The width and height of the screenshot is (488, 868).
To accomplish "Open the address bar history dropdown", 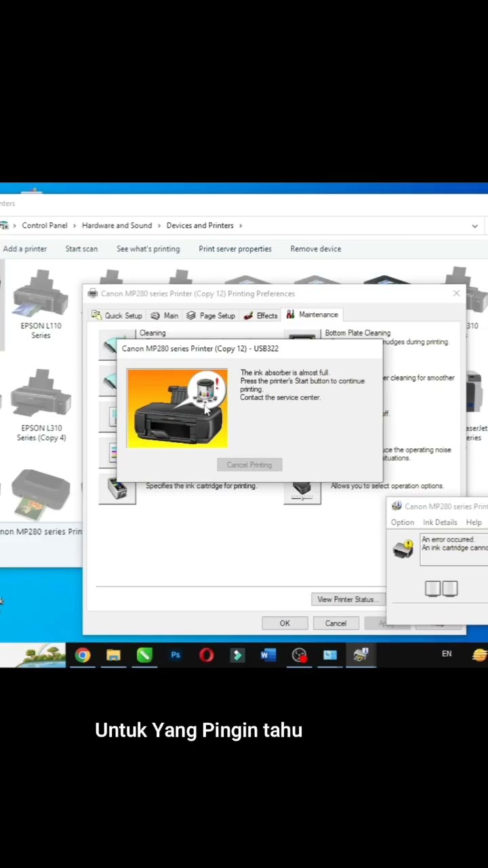I will [475, 226].
